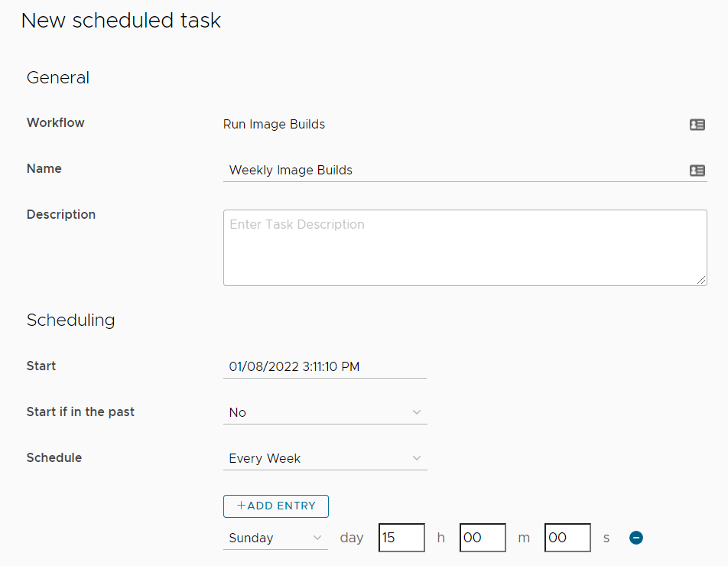728x566 pixels.
Task: Click the Name field label
Action: click(44, 169)
